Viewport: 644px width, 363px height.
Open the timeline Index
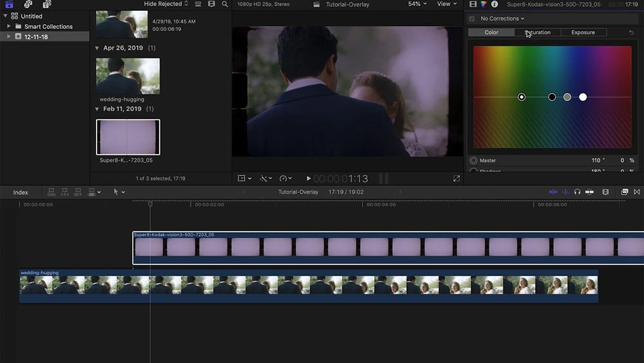21,192
